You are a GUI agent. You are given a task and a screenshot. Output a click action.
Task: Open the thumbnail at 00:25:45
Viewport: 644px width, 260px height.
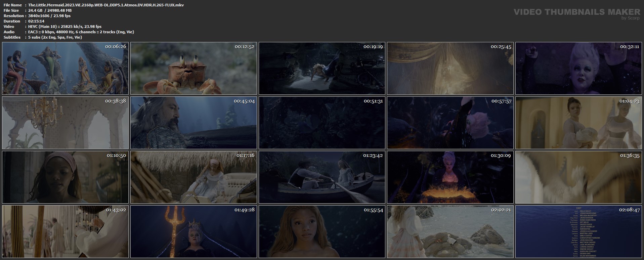450,68
